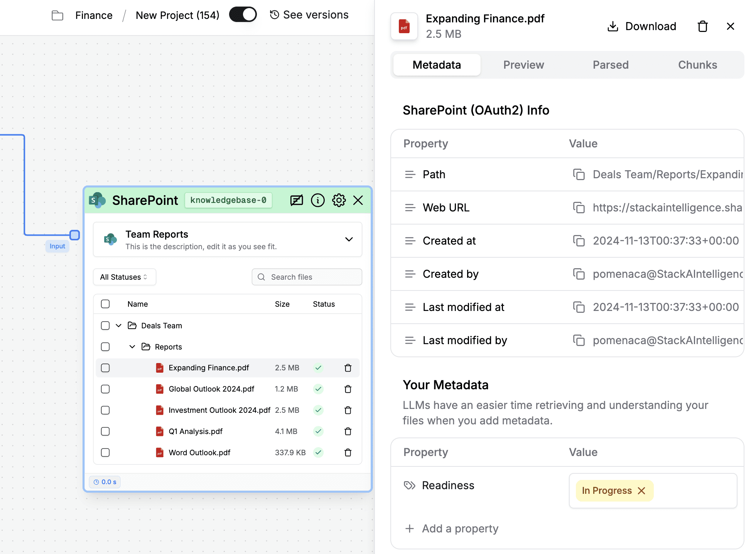Click the Name column header
This screenshot has width=756, height=554.
(x=138, y=304)
